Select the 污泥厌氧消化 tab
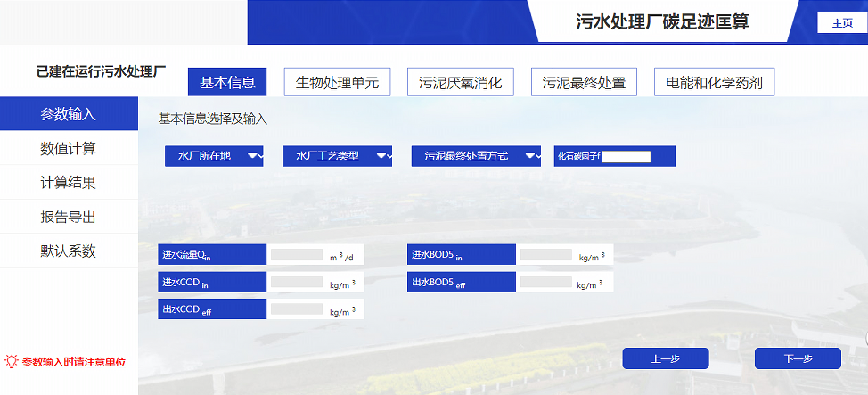The height and width of the screenshot is (395, 868). coord(461,83)
